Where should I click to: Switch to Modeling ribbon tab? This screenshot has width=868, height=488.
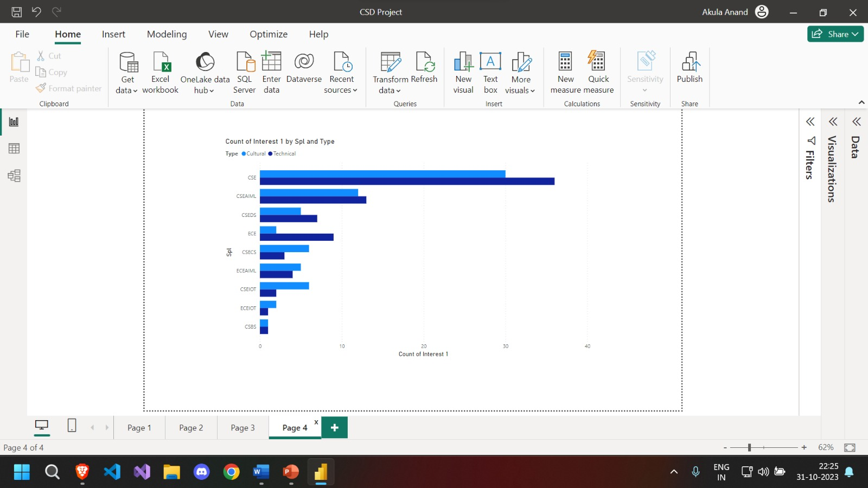167,34
